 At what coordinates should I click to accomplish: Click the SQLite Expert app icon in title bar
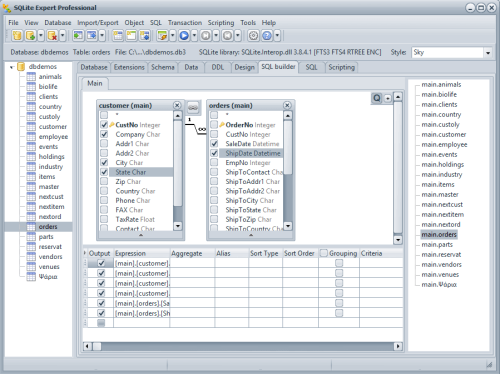(7, 7)
